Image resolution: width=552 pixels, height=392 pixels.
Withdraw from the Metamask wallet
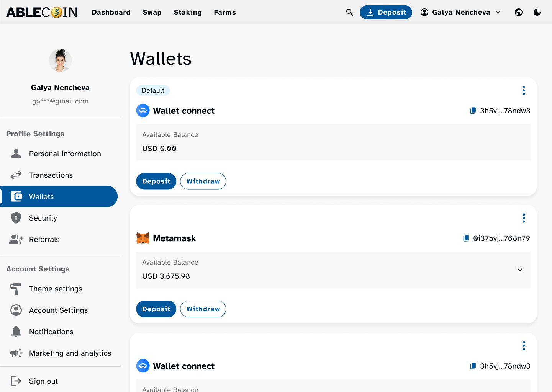[203, 309]
